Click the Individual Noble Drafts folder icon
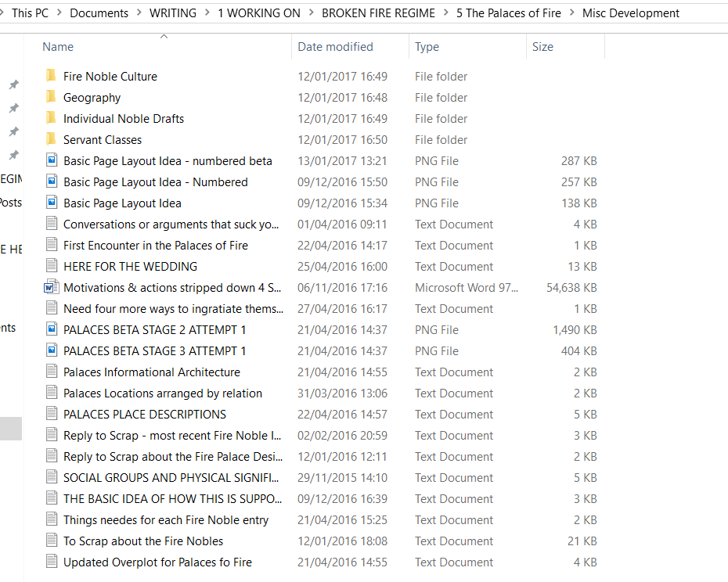This screenshot has width=728, height=582. pos(52,118)
